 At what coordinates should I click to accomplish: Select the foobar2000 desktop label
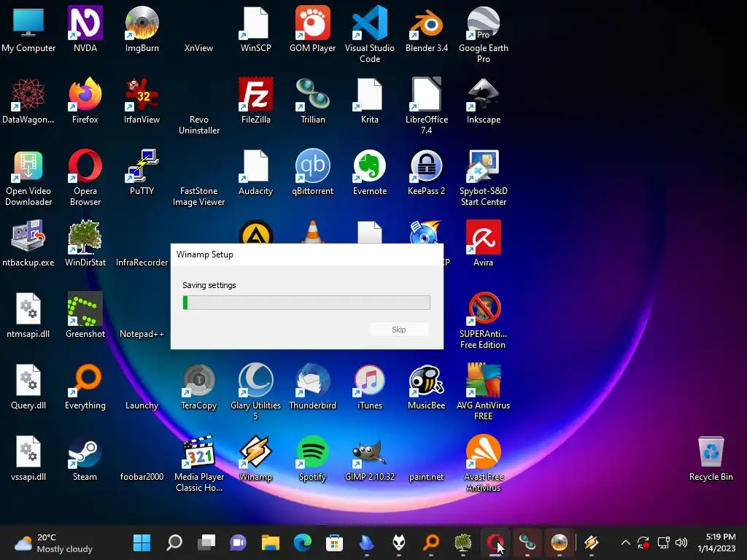point(142,477)
